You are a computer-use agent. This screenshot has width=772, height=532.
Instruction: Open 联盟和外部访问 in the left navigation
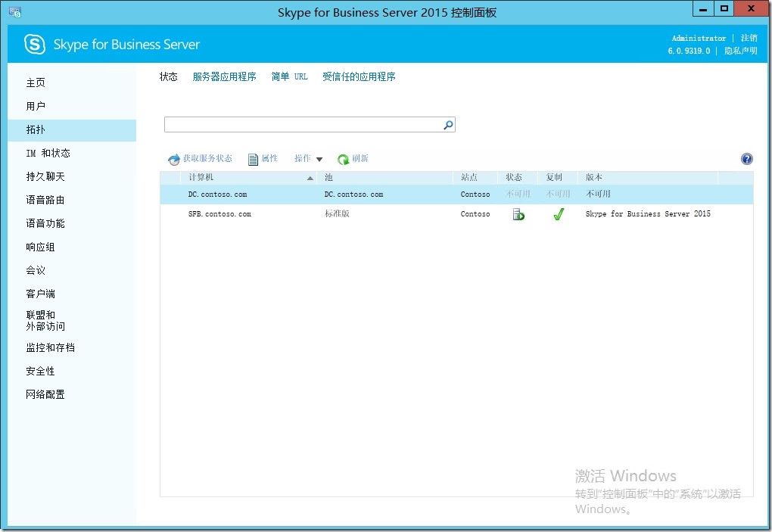pyautogui.click(x=45, y=320)
